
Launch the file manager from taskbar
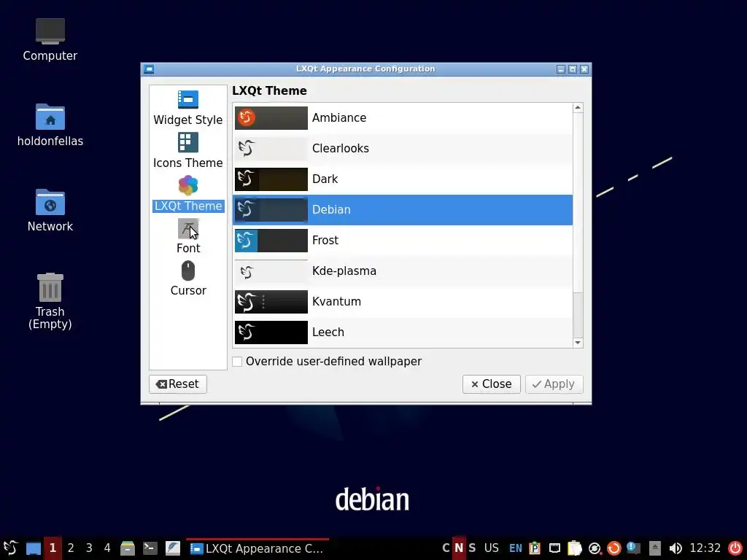point(127,548)
